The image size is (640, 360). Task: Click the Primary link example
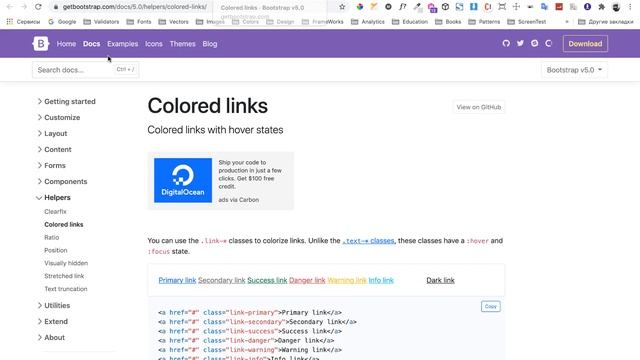click(x=177, y=280)
